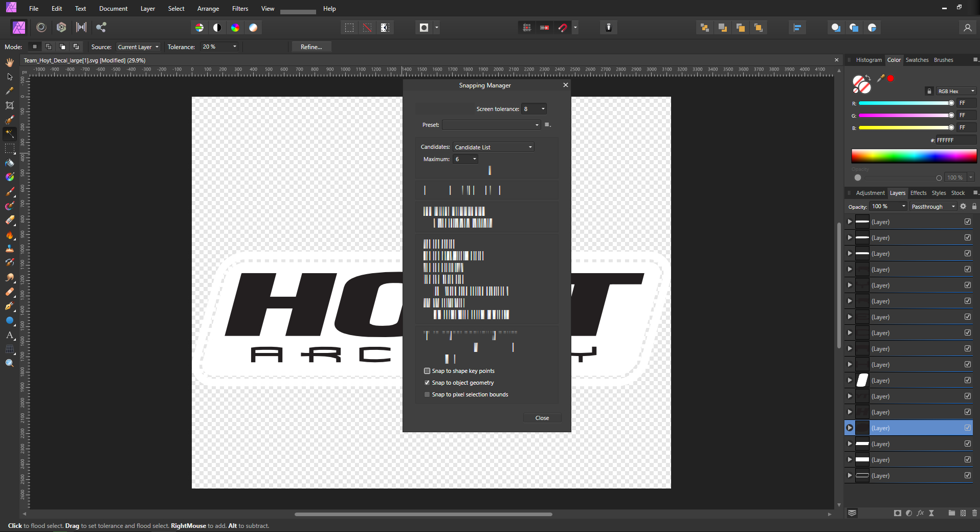
Task: Open the Candidates list dropdown
Action: point(493,147)
